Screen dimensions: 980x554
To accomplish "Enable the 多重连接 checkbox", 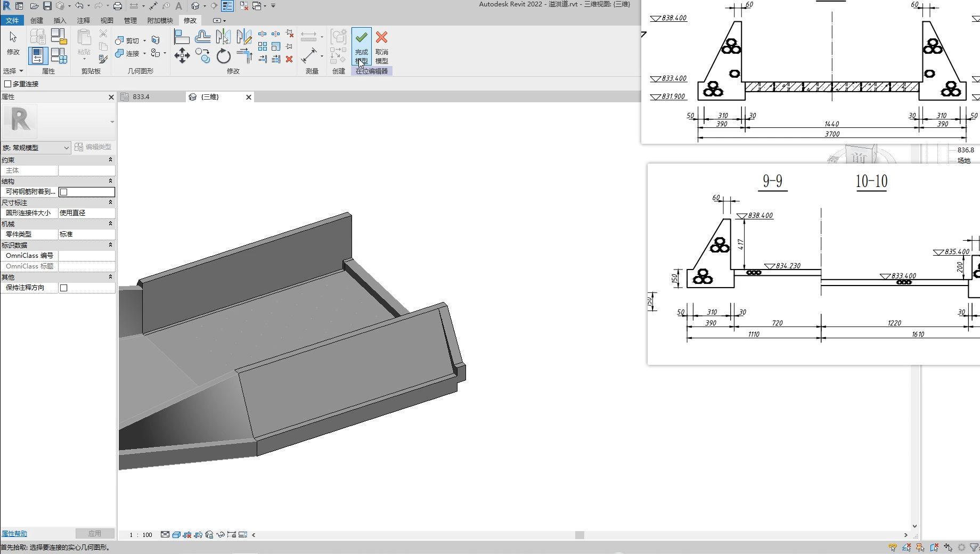I will point(8,84).
